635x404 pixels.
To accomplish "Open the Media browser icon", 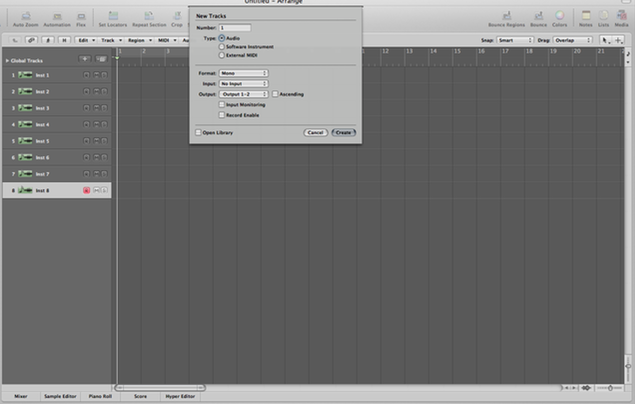I will tap(620, 17).
